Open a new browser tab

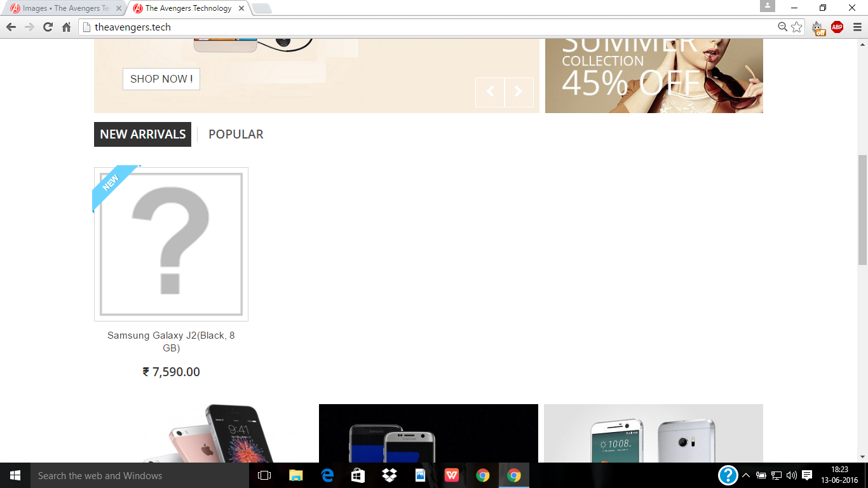click(x=261, y=8)
